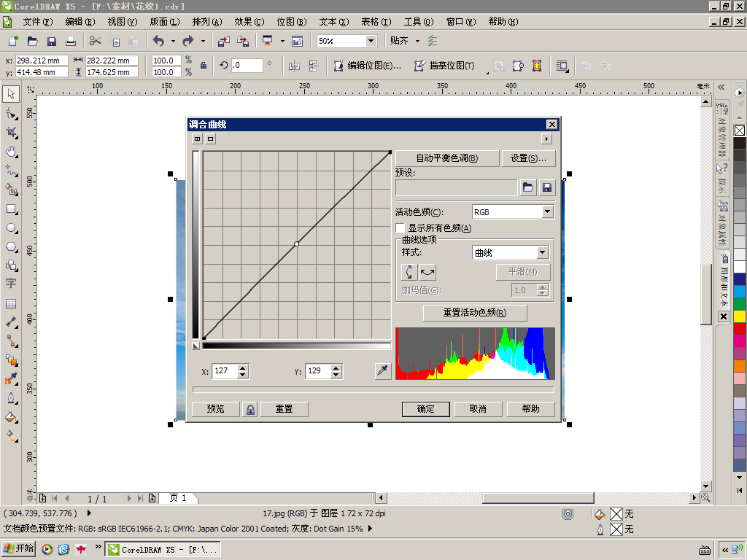Enable 显示所有色频 checkbox
Viewport: 747px width, 560px height.
pyautogui.click(x=400, y=228)
